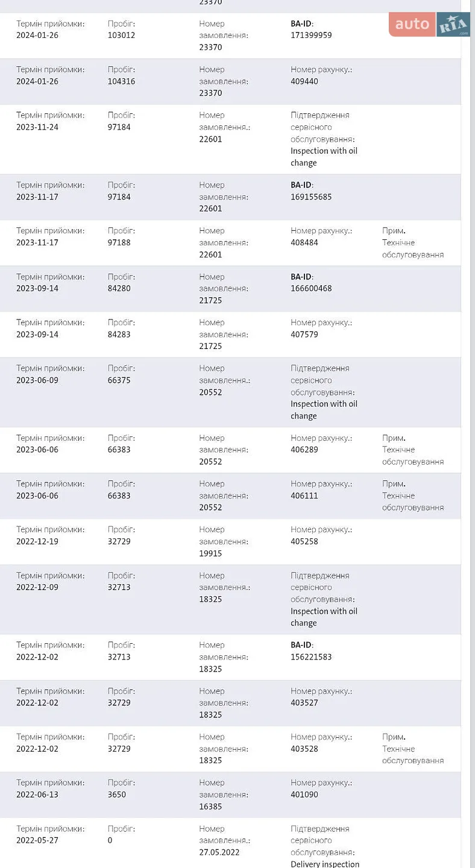Select order number 21725 in 2023-09-14 BA-ID row
The height and width of the screenshot is (868, 475).
(x=210, y=300)
